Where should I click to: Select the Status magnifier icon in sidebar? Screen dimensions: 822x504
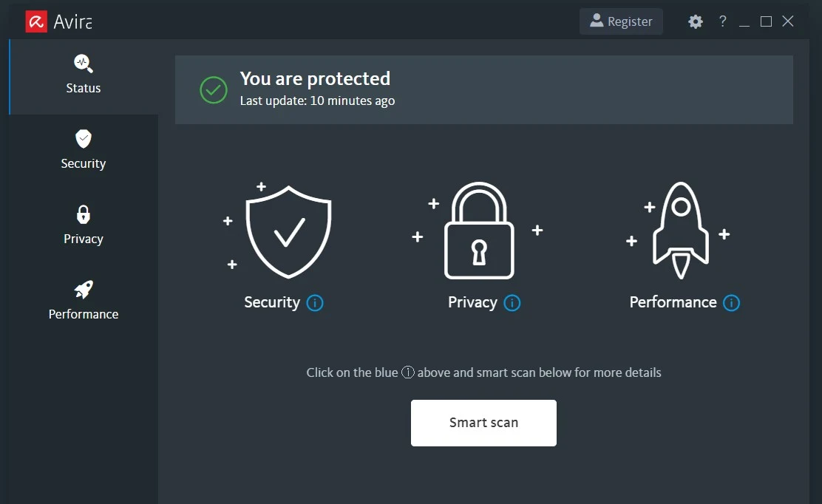click(x=82, y=63)
